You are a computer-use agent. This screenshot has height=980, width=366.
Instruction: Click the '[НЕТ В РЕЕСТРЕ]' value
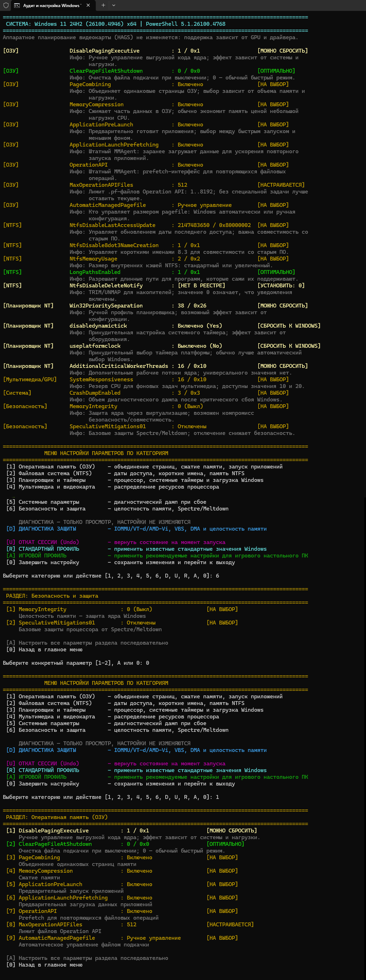coord(201,285)
